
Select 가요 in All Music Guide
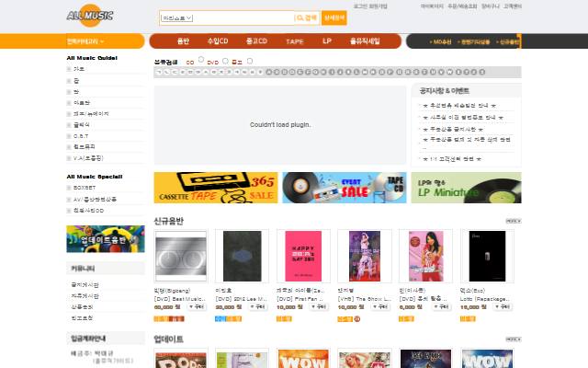[79, 69]
